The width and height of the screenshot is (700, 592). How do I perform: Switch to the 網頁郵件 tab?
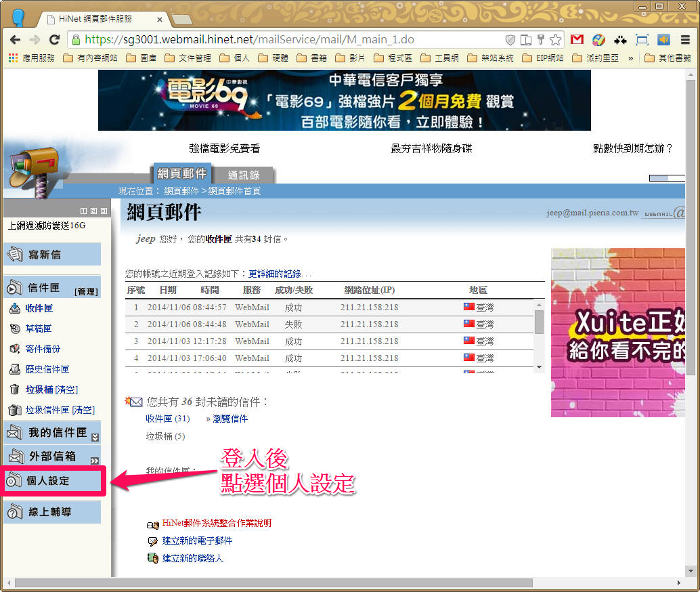pos(181,173)
